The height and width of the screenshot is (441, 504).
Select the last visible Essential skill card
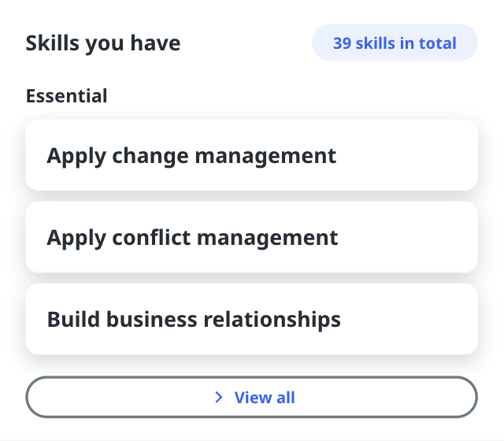252,319
